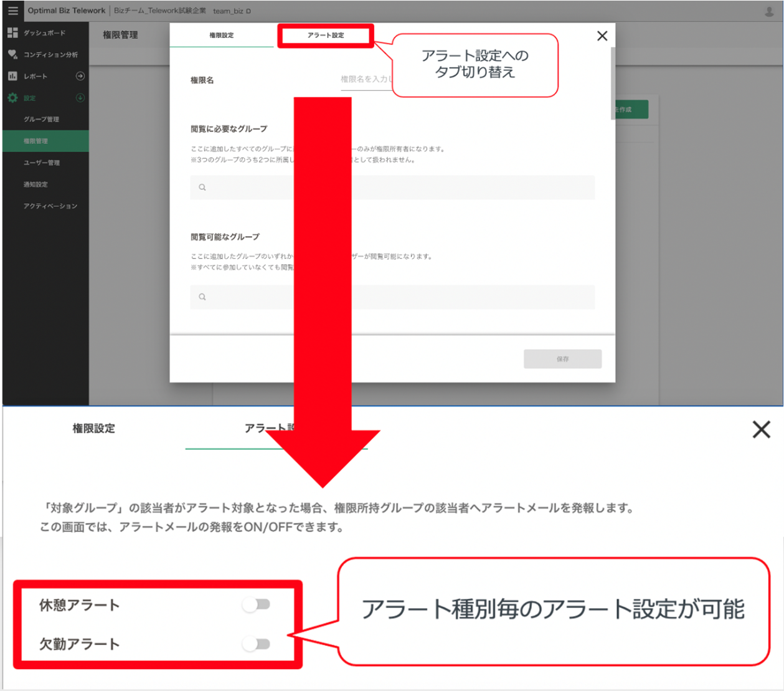The width and height of the screenshot is (784, 691).
Task: Select the 権限設定 tab in the upper dialog
Action: 222,36
